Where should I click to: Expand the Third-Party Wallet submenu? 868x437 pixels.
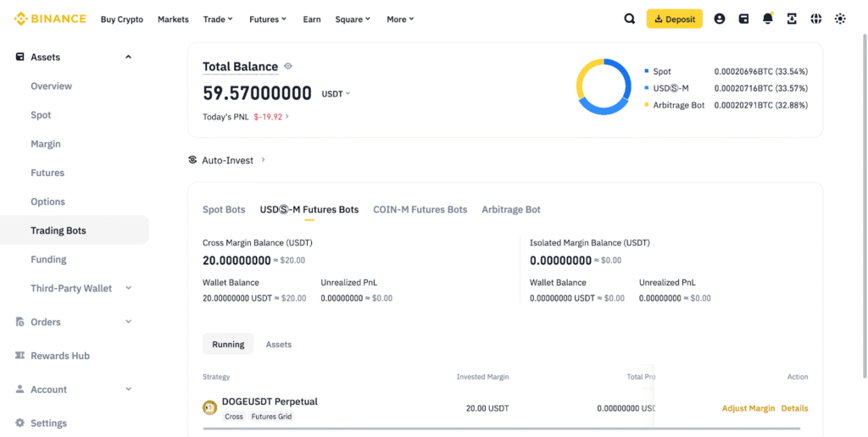128,288
